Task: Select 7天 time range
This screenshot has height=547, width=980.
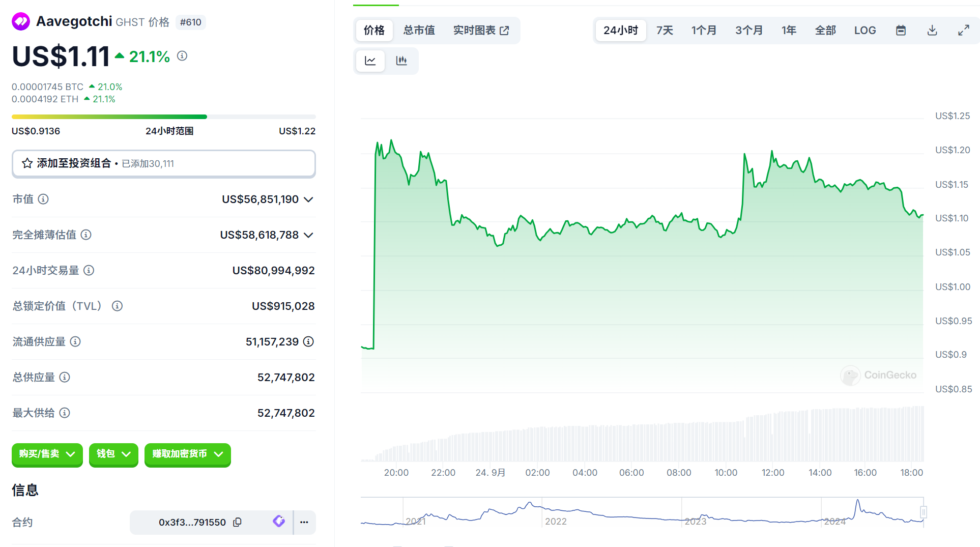Action: tap(665, 31)
